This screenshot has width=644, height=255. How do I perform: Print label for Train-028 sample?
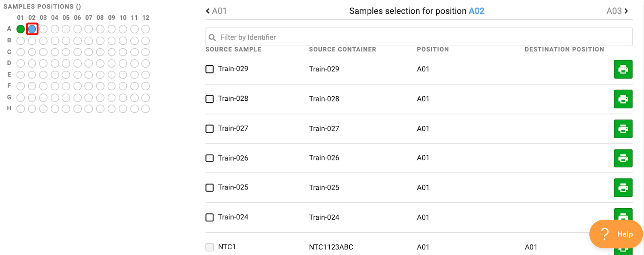(x=623, y=99)
